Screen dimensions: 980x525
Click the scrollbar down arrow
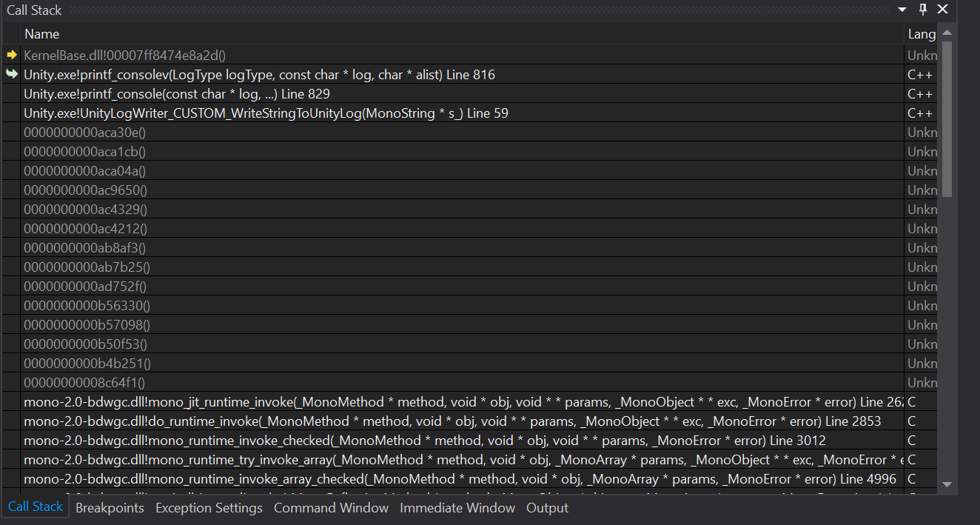click(947, 484)
